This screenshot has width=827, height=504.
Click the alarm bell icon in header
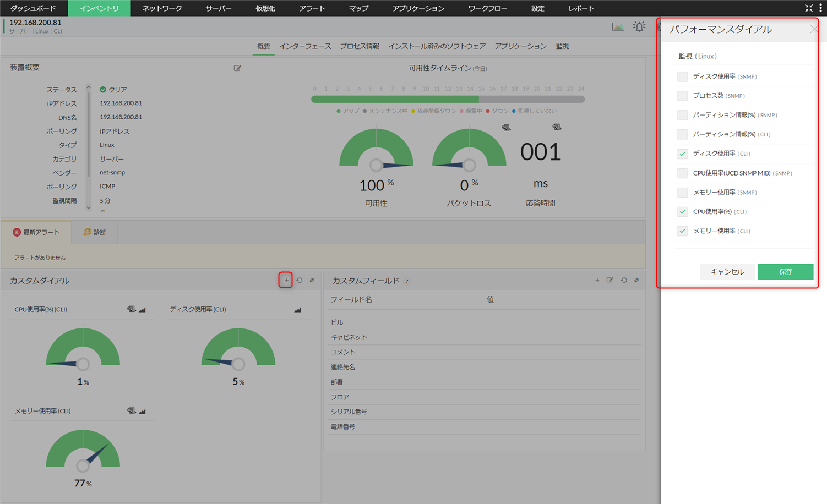(639, 26)
